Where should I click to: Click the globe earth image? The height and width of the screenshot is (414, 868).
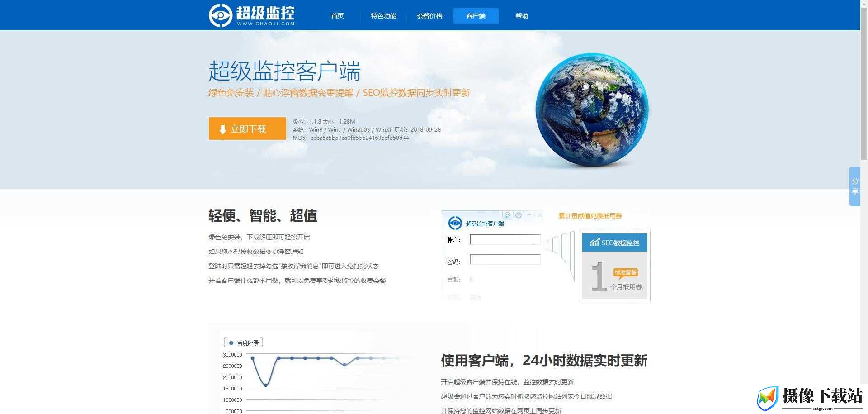[592, 110]
